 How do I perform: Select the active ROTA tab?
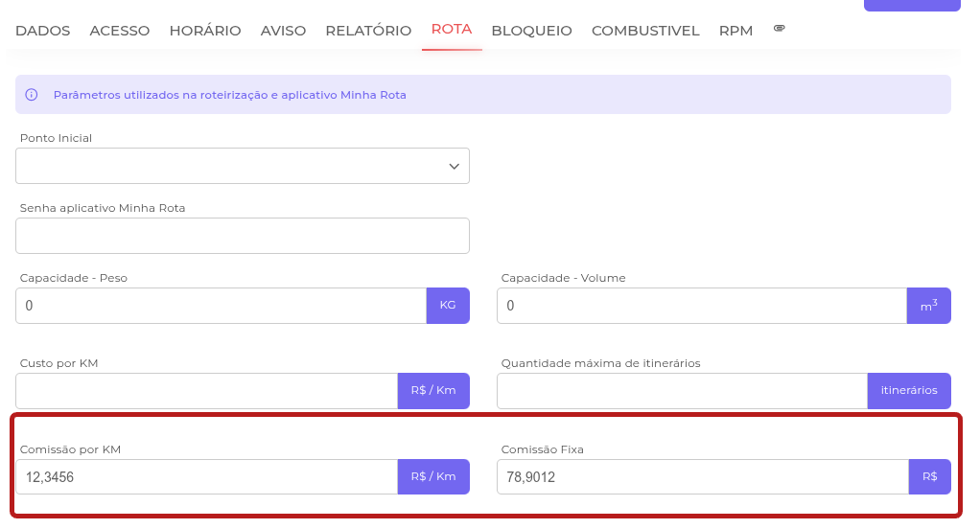pos(452,30)
